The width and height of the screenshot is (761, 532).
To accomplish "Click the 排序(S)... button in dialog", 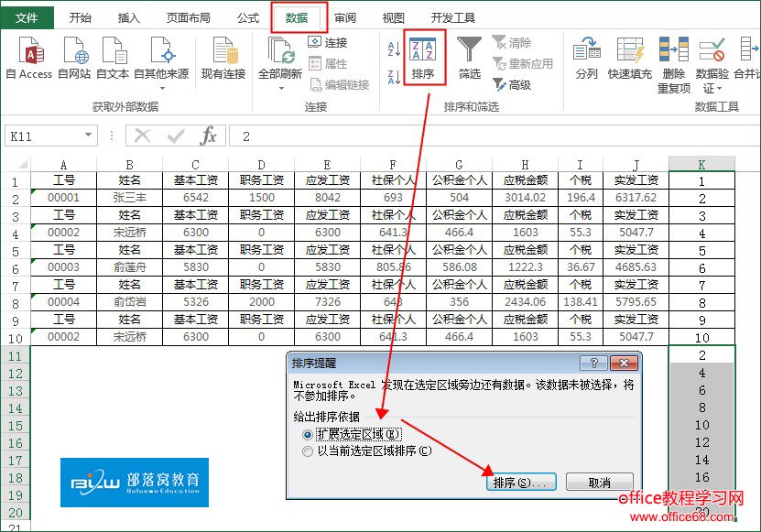I will click(519, 483).
